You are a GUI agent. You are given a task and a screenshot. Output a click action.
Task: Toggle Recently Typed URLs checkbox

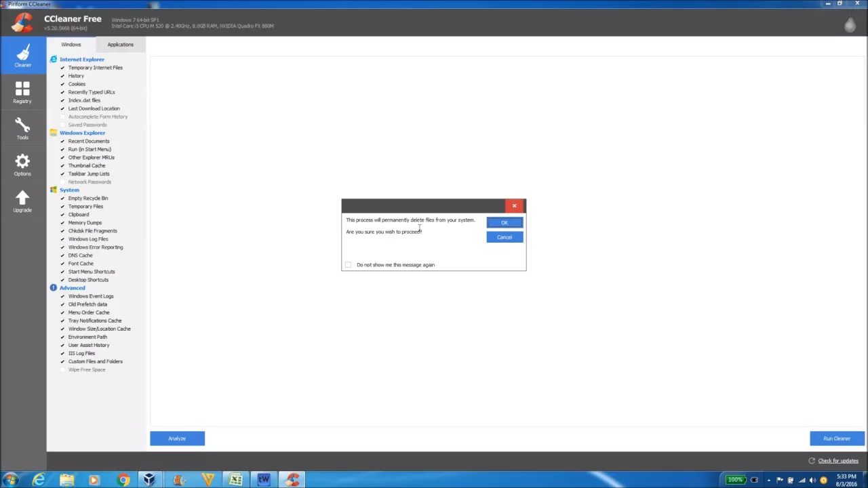pos(62,92)
